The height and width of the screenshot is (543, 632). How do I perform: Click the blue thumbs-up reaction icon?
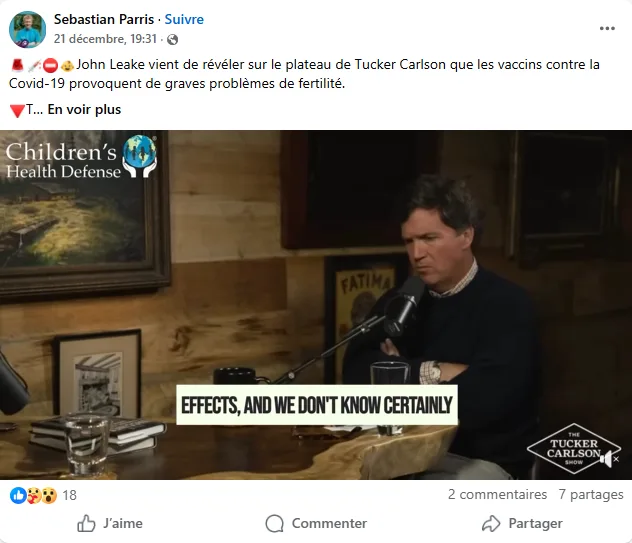[18, 495]
